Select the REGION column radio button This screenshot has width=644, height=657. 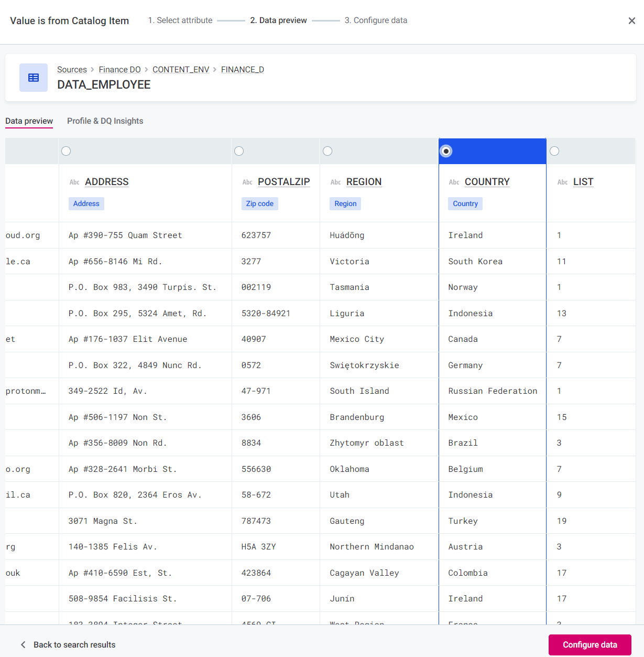point(328,151)
